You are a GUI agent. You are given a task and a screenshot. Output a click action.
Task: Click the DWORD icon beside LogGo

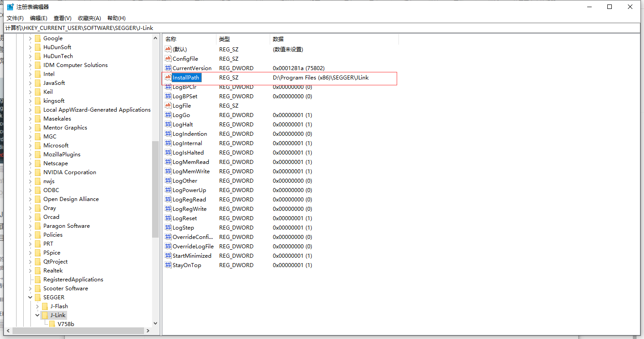click(168, 115)
